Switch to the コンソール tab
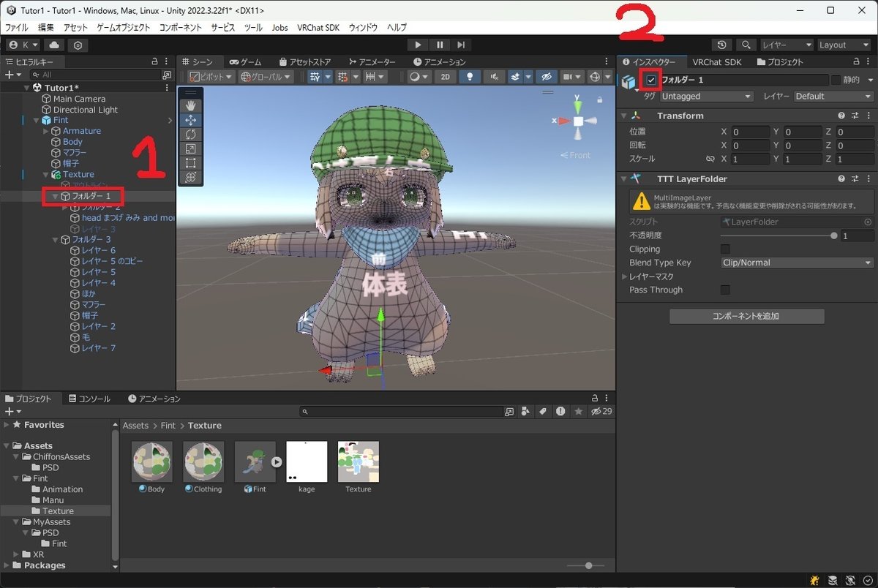878x588 pixels. point(89,399)
